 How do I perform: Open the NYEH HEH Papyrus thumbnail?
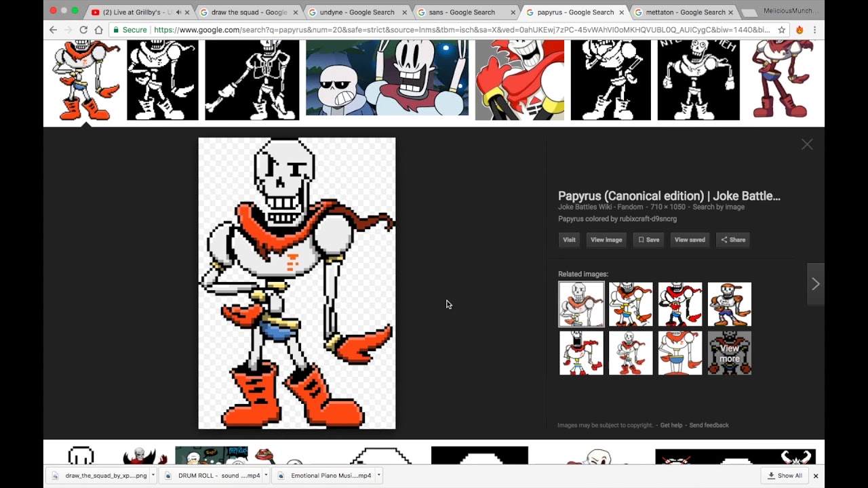(698, 80)
